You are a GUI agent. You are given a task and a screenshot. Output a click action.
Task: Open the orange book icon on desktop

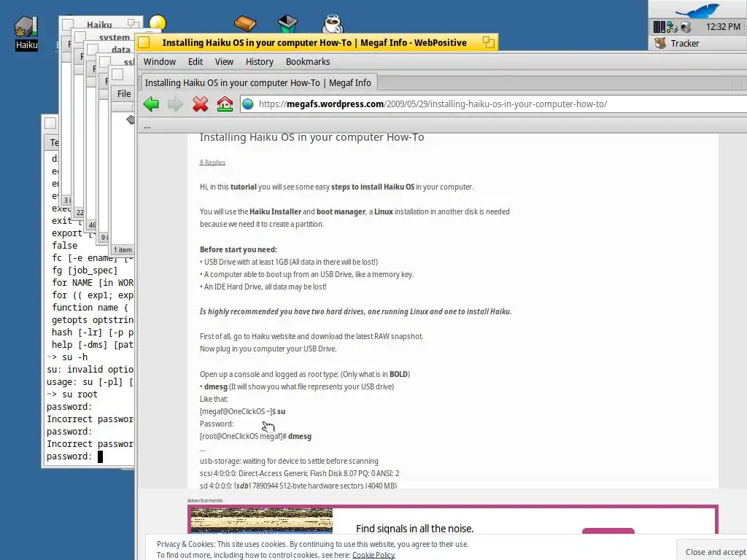click(x=245, y=23)
